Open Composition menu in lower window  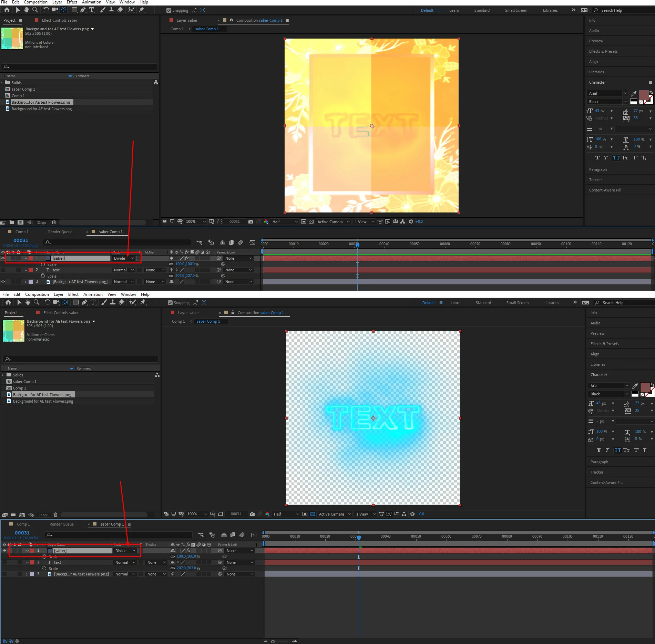tap(37, 294)
